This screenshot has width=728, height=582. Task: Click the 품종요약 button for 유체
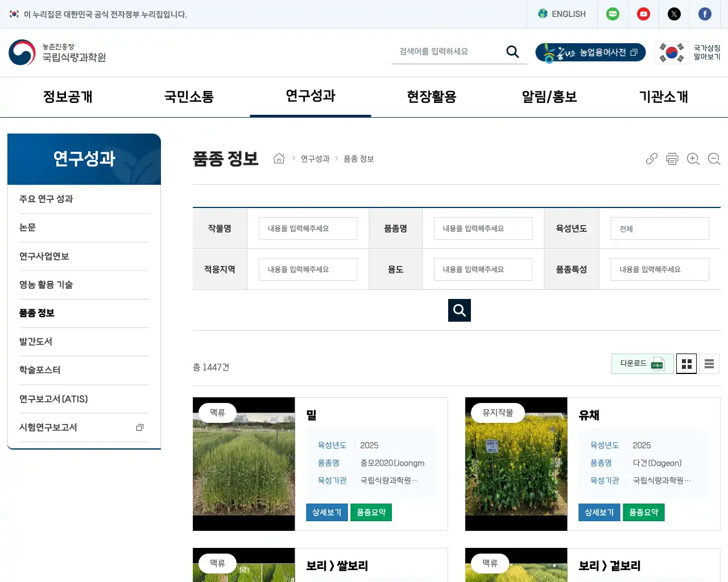coord(644,512)
